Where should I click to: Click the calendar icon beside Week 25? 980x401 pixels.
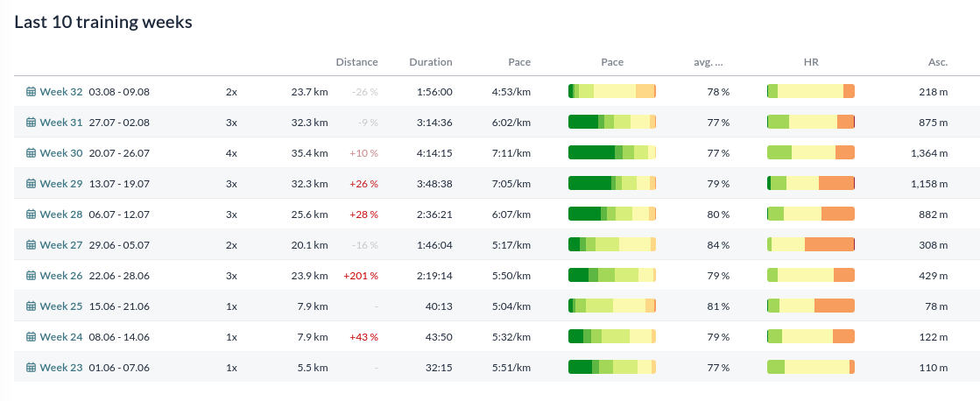pyautogui.click(x=31, y=306)
